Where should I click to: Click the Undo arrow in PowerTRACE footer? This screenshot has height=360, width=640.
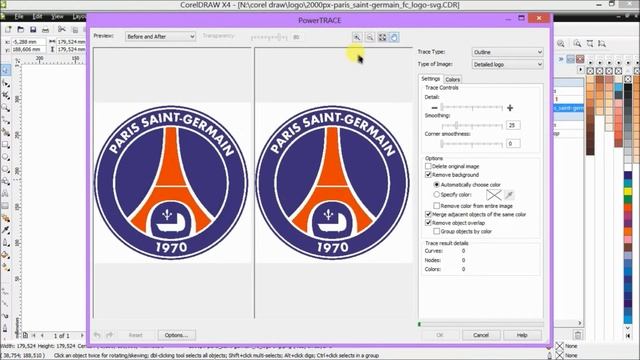pyautogui.click(x=97, y=335)
